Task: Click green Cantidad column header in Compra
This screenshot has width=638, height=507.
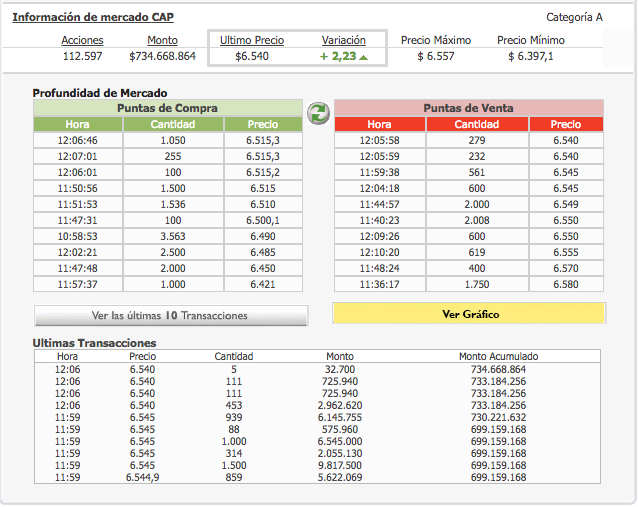Action: click(173, 125)
